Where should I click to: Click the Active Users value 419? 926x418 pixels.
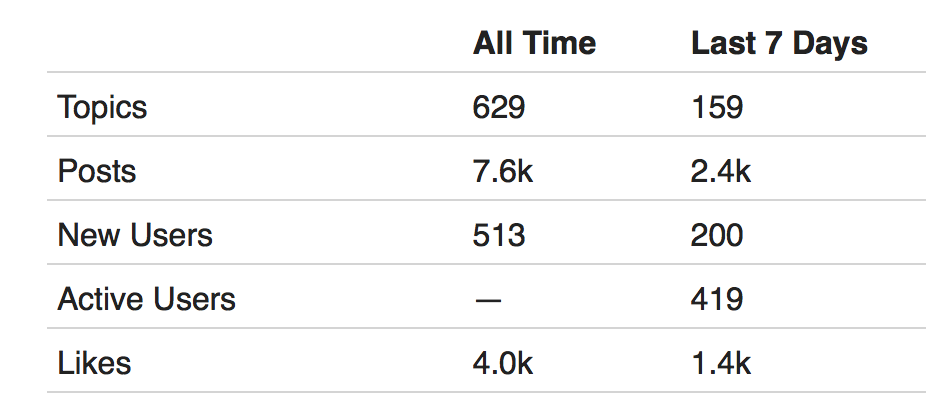tap(717, 299)
